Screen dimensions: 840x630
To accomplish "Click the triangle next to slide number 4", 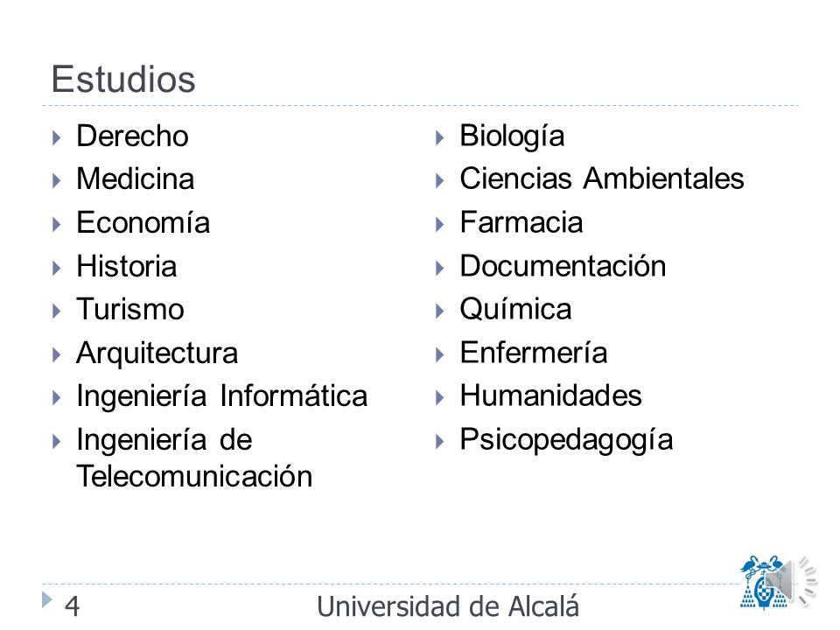I will point(47,599).
